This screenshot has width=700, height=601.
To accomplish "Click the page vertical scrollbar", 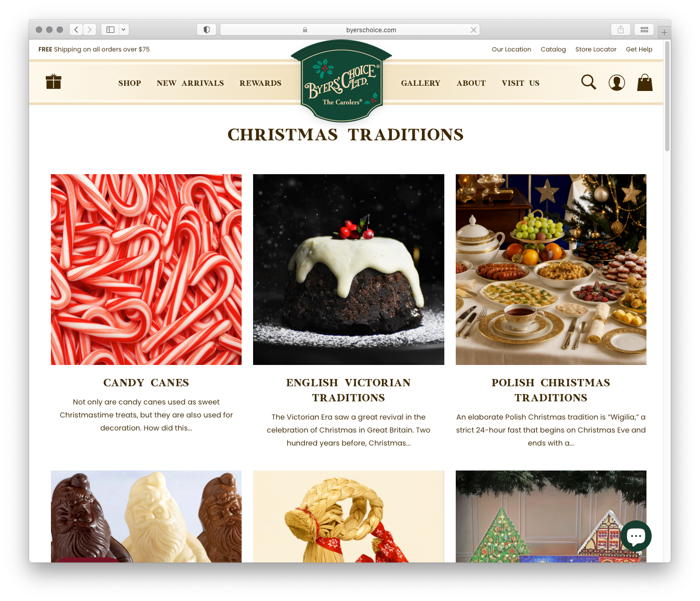I will 667,97.
